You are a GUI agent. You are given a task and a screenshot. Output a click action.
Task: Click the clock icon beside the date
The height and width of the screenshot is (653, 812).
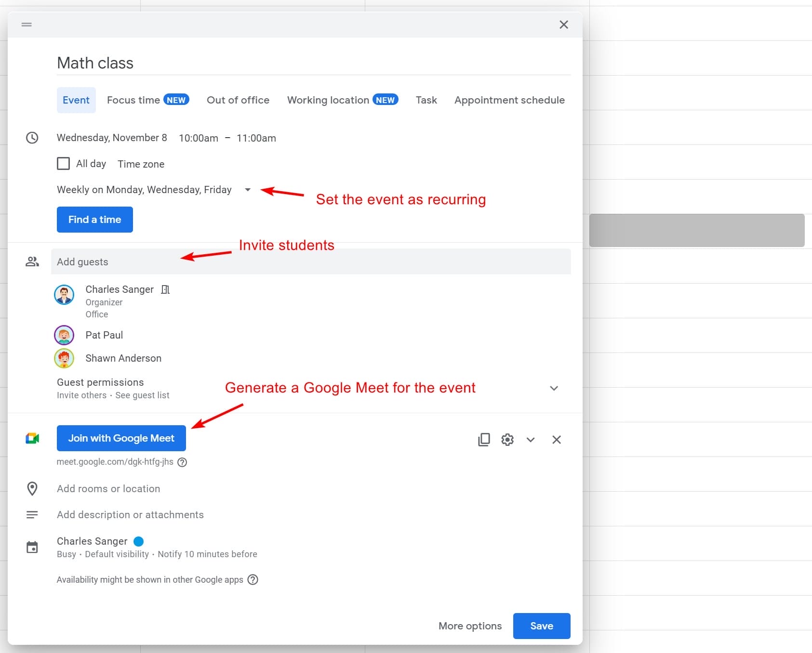(x=32, y=138)
